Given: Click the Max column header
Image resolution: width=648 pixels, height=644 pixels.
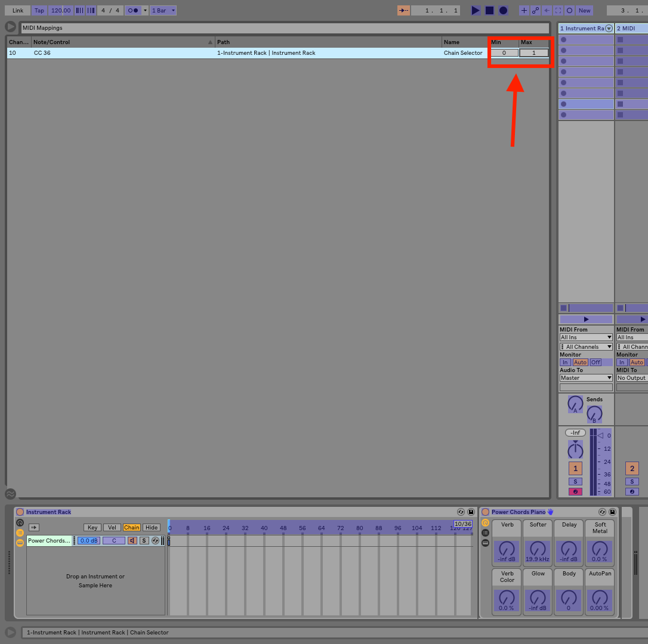Looking at the screenshot, I should 533,42.
